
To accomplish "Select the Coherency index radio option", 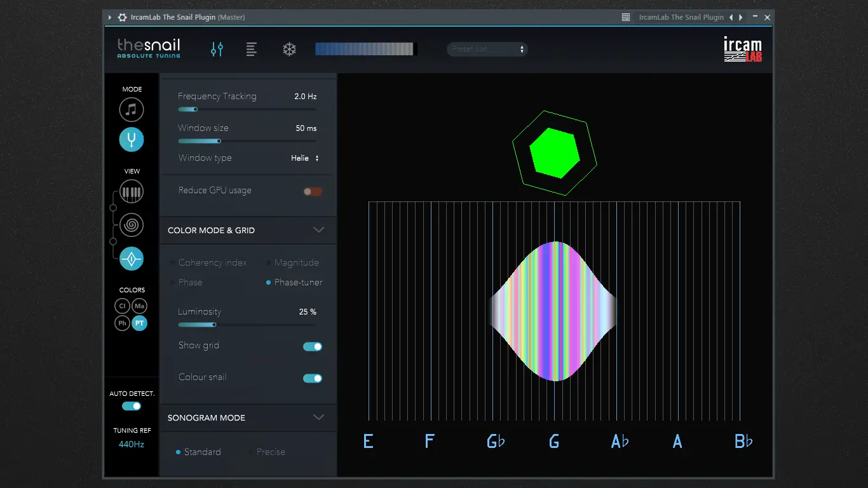I will (209, 262).
